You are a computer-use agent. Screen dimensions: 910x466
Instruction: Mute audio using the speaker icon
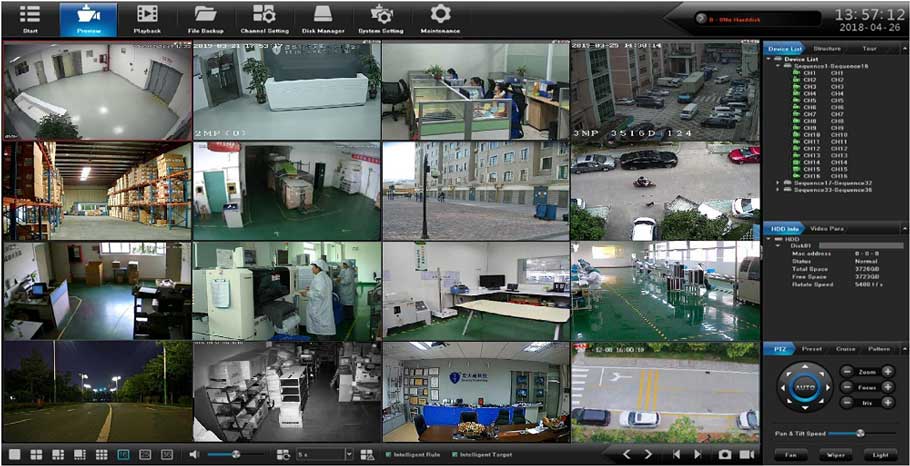[x=194, y=455]
